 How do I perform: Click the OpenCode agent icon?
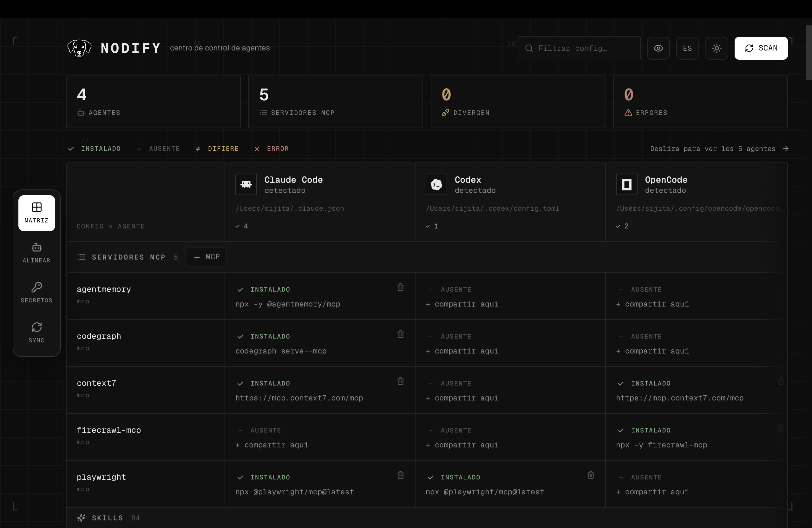[x=626, y=184]
